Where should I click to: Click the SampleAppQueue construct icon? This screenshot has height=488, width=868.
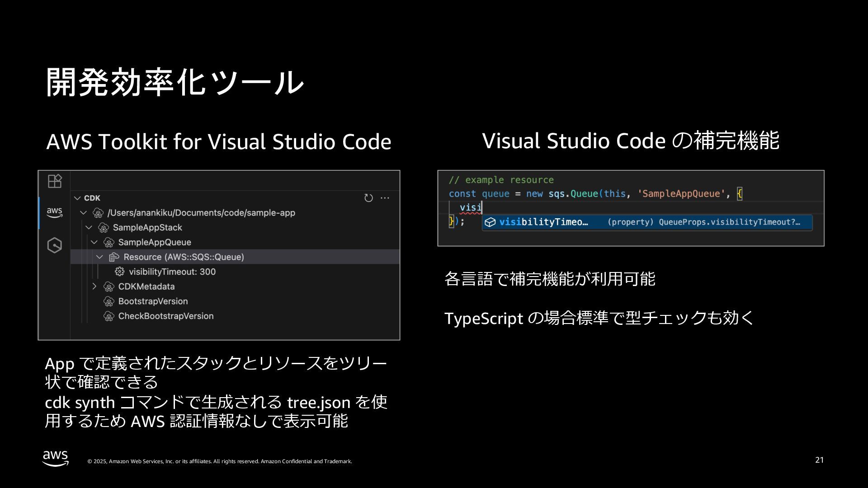(x=109, y=243)
